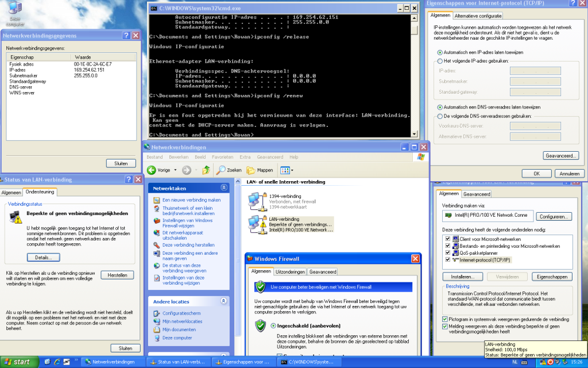
Task: Toggle Pictogram in systeemvak weergeven checkbox
Action: tap(445, 320)
